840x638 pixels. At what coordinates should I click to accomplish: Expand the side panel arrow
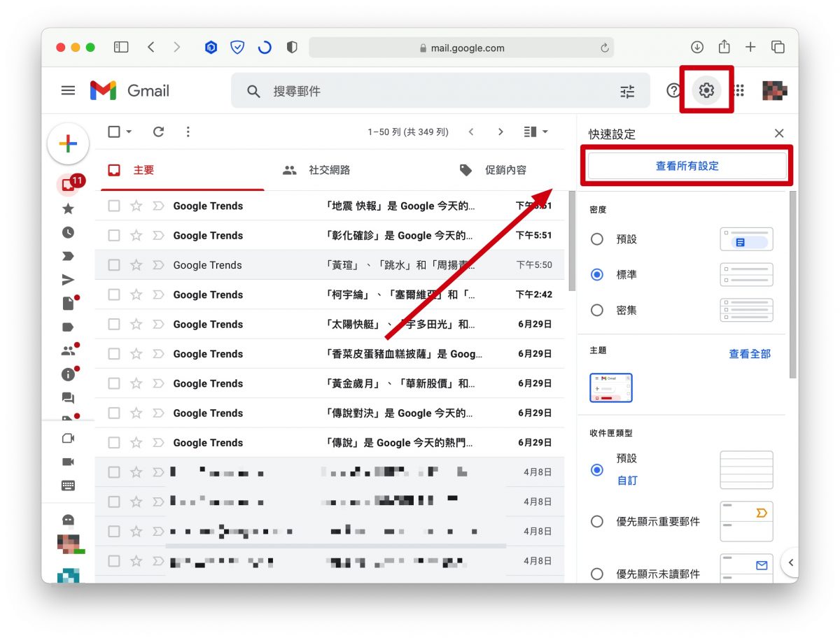click(x=790, y=562)
